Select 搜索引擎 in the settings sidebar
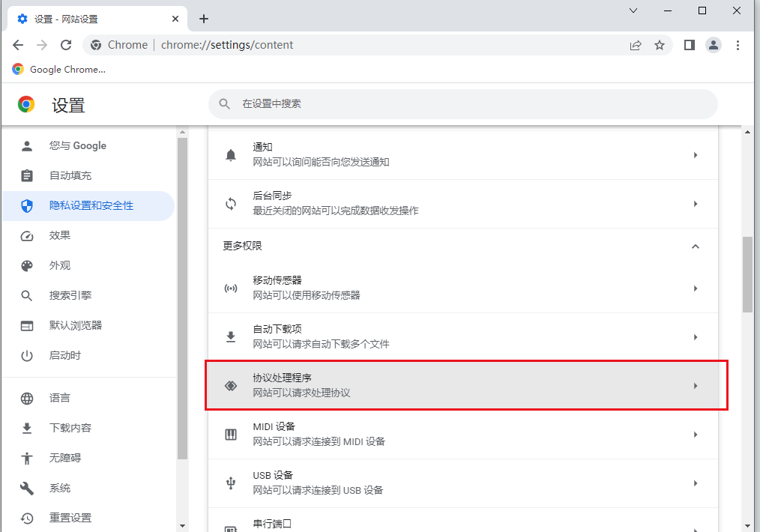 click(70, 295)
